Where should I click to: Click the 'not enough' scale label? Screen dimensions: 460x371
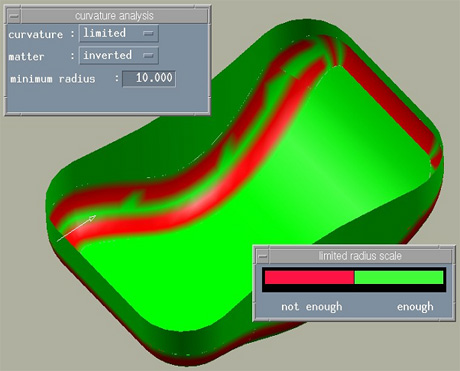[312, 307]
